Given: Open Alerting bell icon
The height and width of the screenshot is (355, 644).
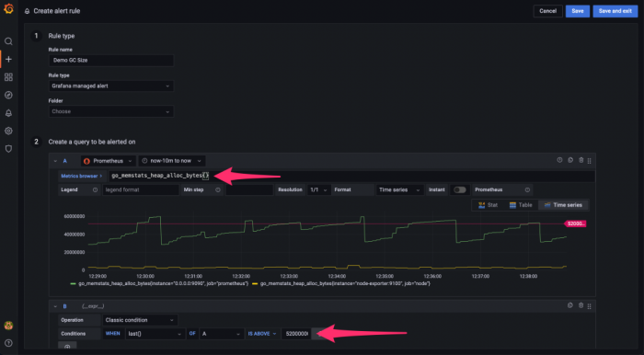Looking at the screenshot, I should [8, 113].
